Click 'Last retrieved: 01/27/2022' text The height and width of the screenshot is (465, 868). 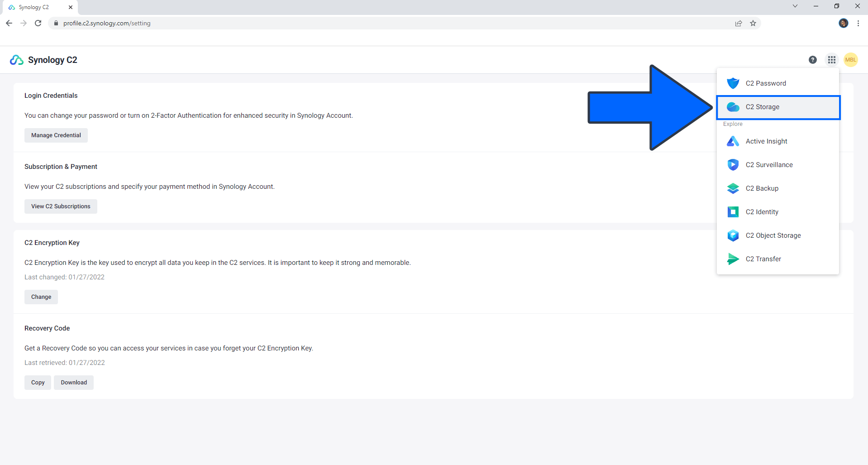click(65, 363)
